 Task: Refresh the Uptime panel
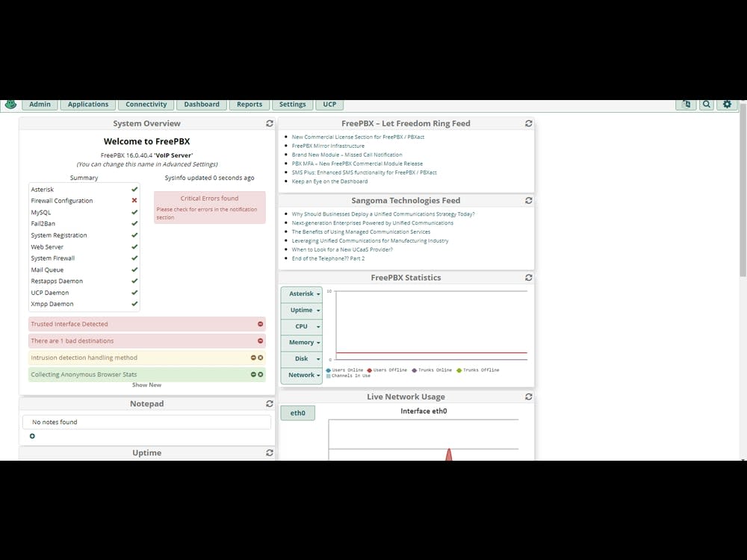point(270,452)
